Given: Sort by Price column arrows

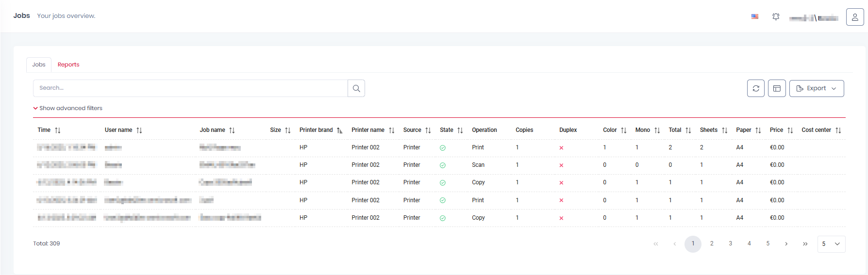Looking at the screenshot, I should click(790, 130).
